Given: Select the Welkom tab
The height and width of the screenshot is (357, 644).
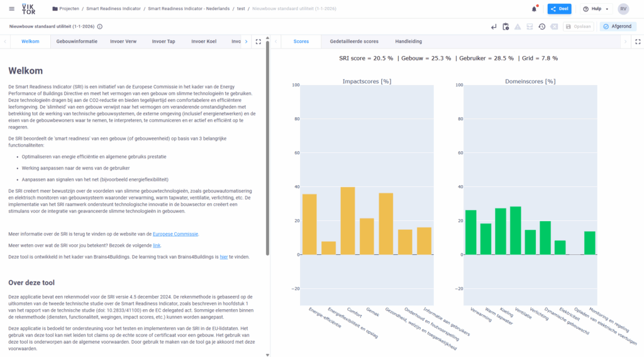Looking at the screenshot, I should pyautogui.click(x=30, y=42).
